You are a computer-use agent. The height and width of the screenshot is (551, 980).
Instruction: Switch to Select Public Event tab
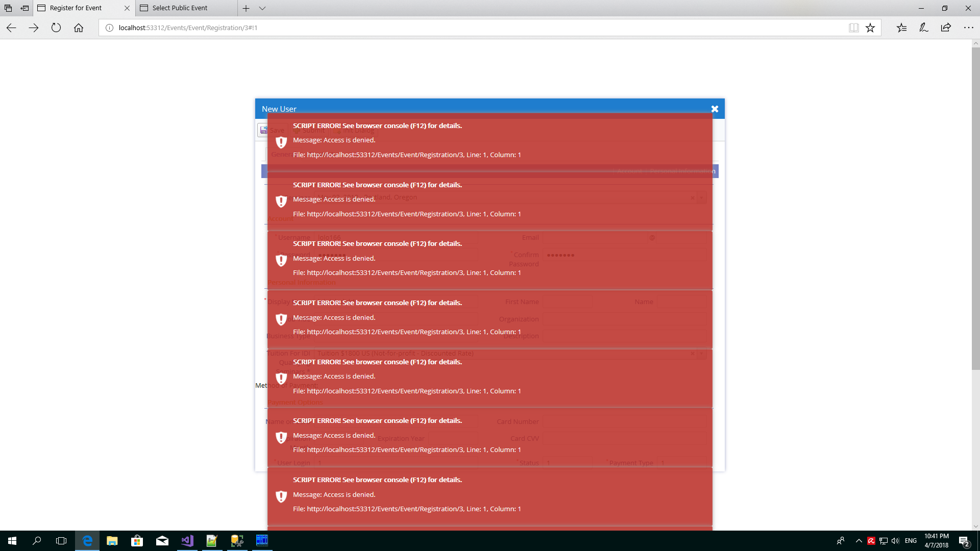click(186, 8)
